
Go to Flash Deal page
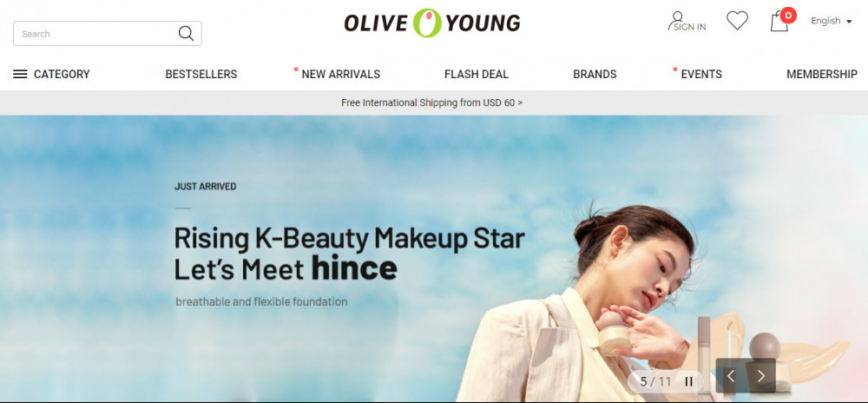click(x=476, y=74)
